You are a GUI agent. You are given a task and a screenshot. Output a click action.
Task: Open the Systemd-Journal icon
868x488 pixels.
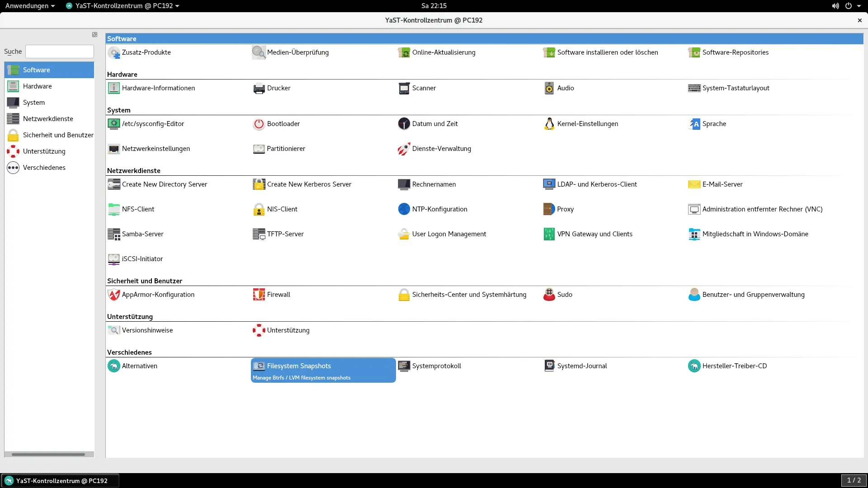click(549, 366)
